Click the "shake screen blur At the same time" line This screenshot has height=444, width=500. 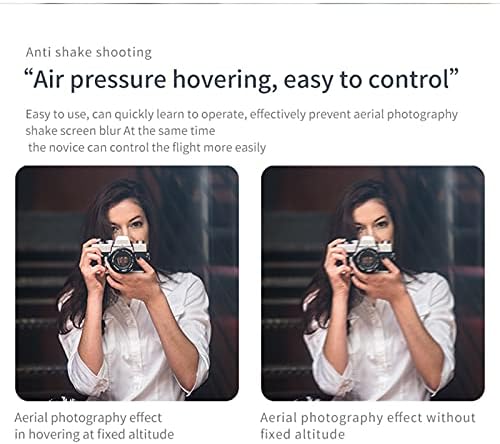point(120,130)
